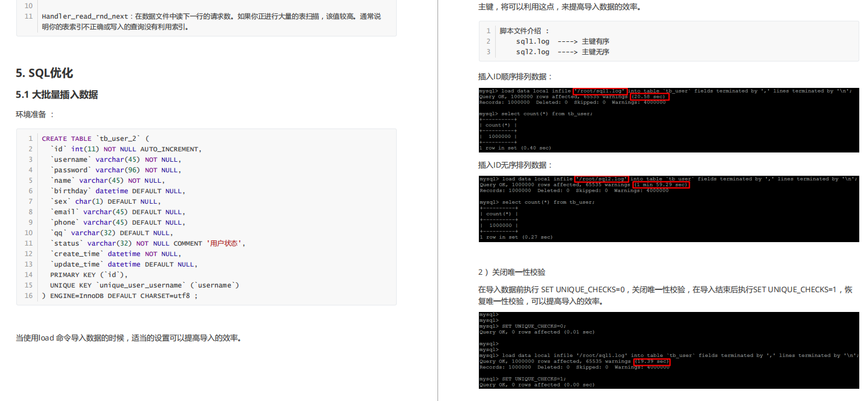Click line number 11 in the Handler code block
The height and width of the screenshot is (401, 868).
pos(29,16)
